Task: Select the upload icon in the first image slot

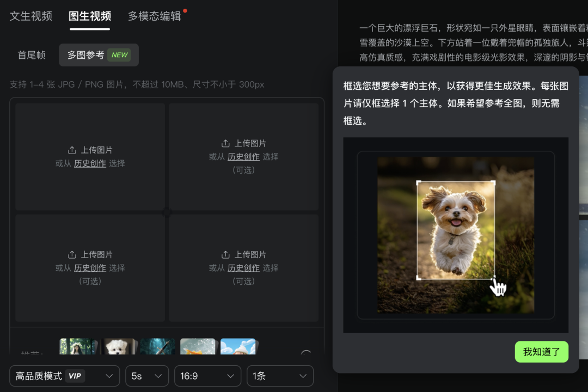Action: pos(71,150)
